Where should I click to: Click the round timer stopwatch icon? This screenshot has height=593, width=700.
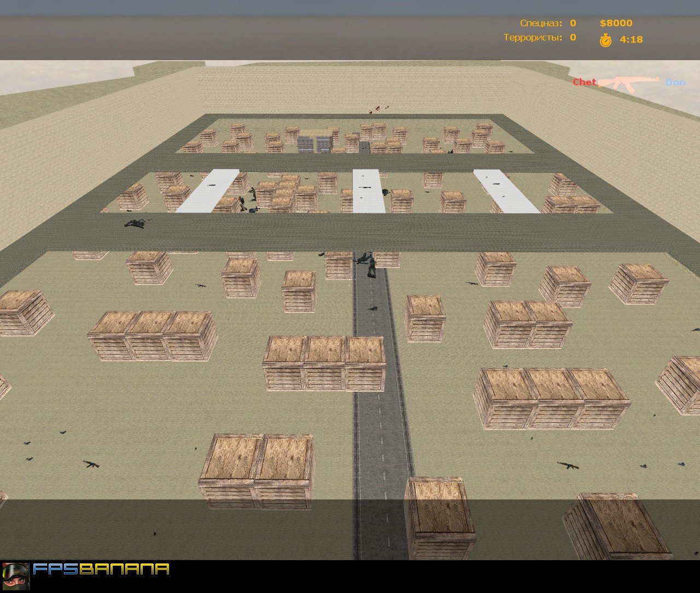(x=605, y=40)
